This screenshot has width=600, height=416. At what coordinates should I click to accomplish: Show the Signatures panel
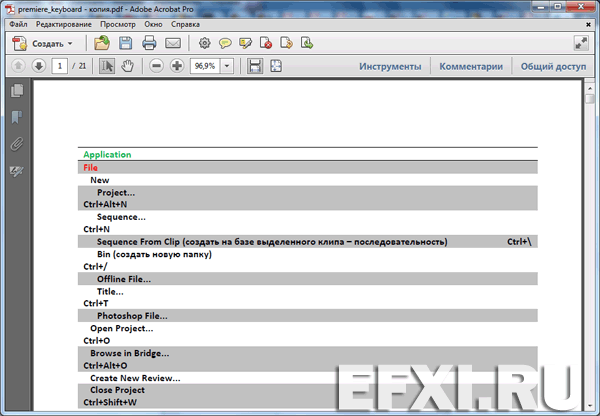pyautogui.click(x=17, y=171)
